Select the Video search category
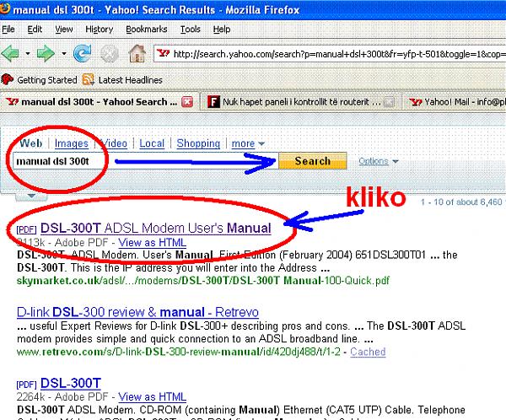This screenshot has height=420, width=506. click(x=115, y=143)
